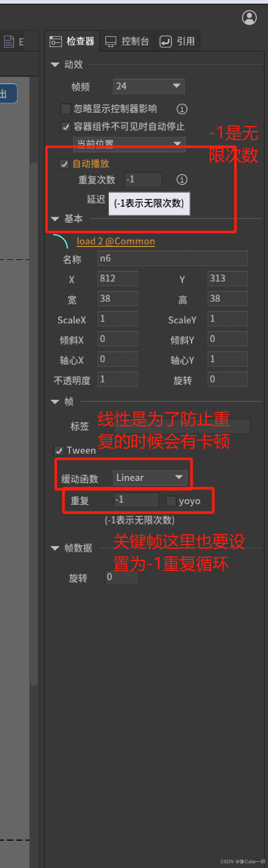Click the document icon at left edge
The width and height of the screenshot is (268, 868).
(9, 41)
